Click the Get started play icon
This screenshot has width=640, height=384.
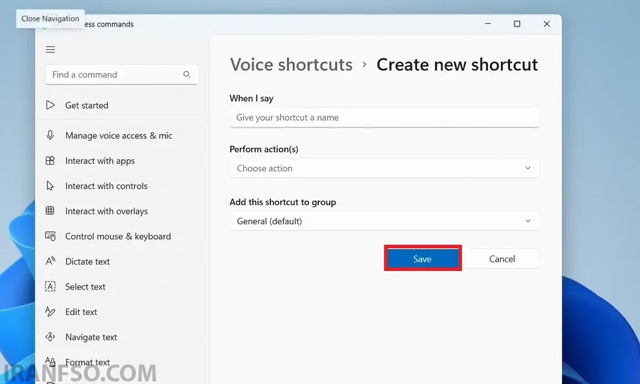pos(50,105)
